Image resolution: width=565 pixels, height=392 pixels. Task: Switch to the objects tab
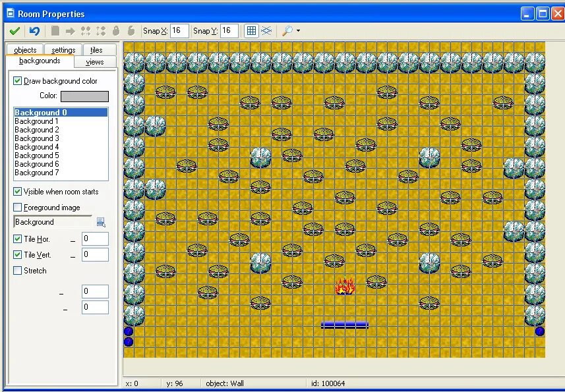point(25,49)
